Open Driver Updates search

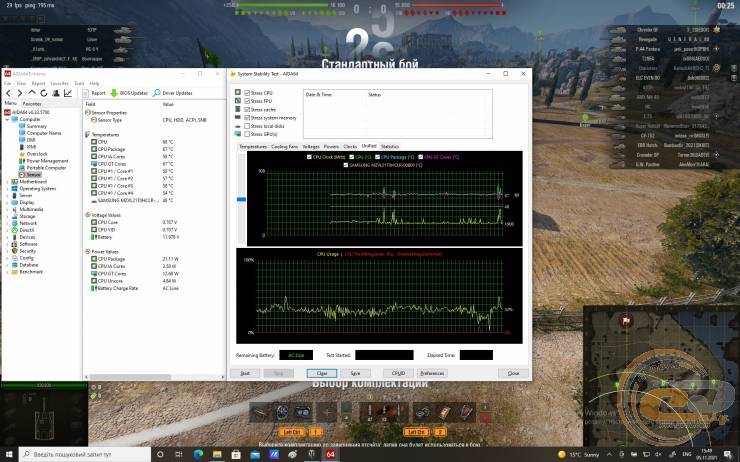[173, 93]
